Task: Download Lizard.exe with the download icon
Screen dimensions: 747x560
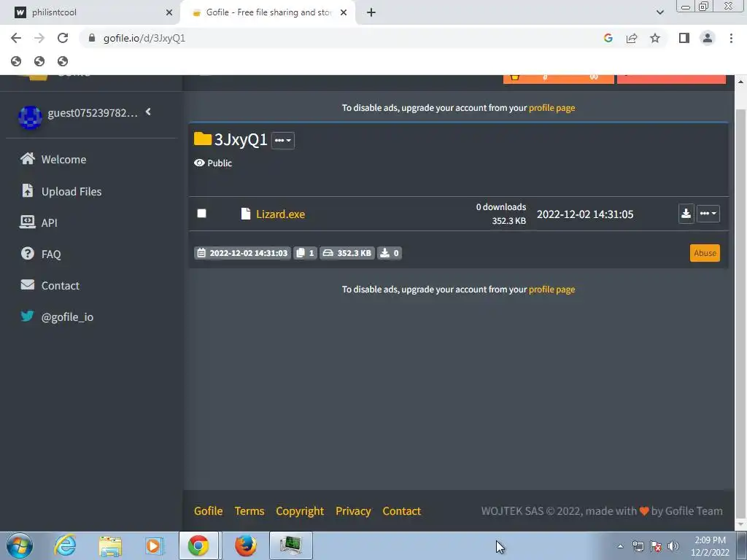Action: point(686,214)
